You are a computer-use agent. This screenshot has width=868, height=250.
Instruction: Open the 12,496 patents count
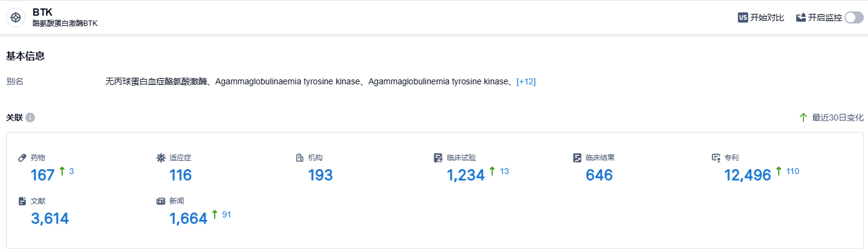(x=747, y=175)
